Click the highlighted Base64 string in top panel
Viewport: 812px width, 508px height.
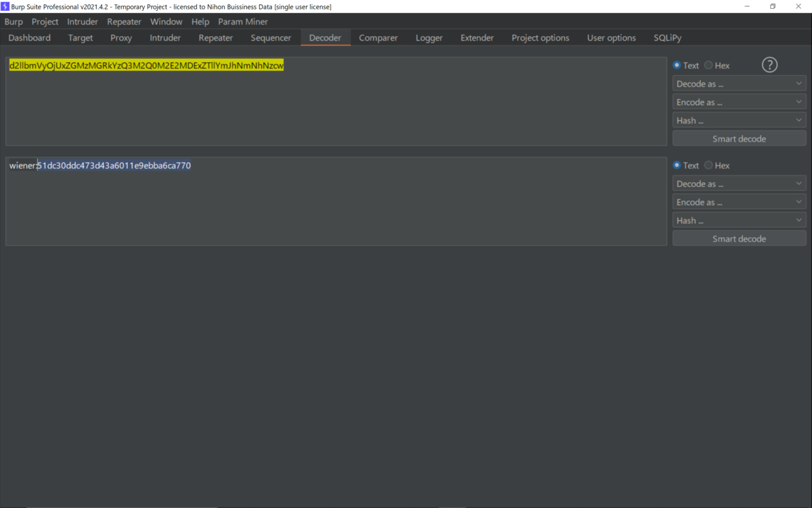[x=146, y=66]
